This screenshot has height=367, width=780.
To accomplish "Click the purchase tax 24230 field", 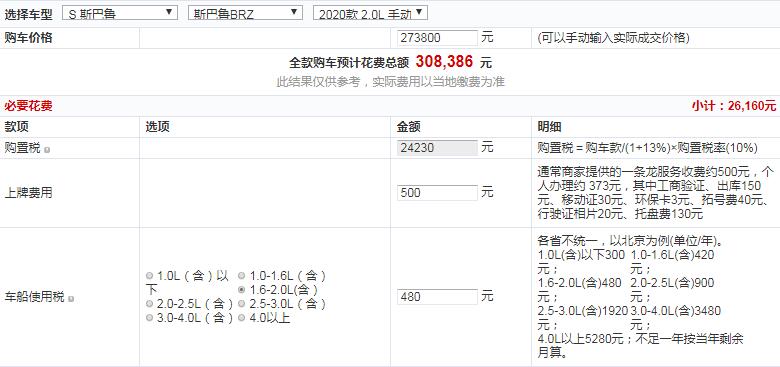I will point(437,148).
